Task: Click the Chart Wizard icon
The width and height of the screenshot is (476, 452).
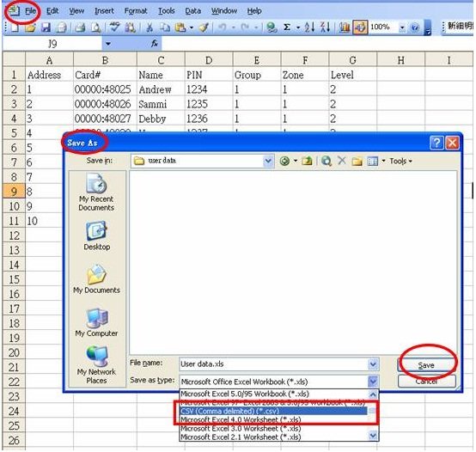Action: click(345, 27)
